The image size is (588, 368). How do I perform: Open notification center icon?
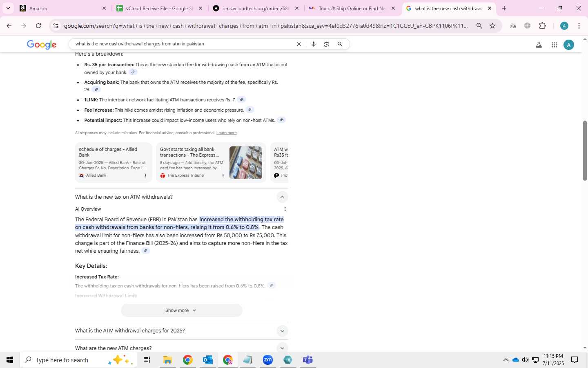click(x=575, y=360)
